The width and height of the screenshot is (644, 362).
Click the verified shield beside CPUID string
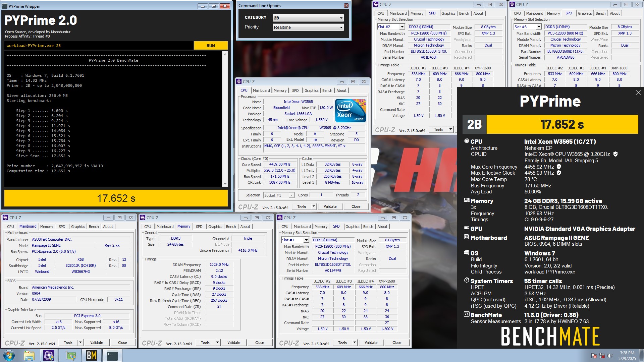point(615,154)
